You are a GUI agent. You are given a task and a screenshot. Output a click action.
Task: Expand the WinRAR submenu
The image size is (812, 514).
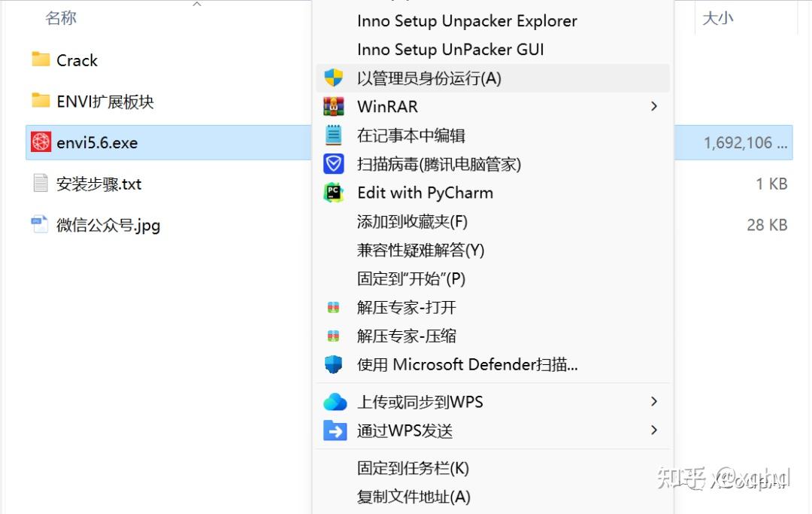tap(653, 106)
